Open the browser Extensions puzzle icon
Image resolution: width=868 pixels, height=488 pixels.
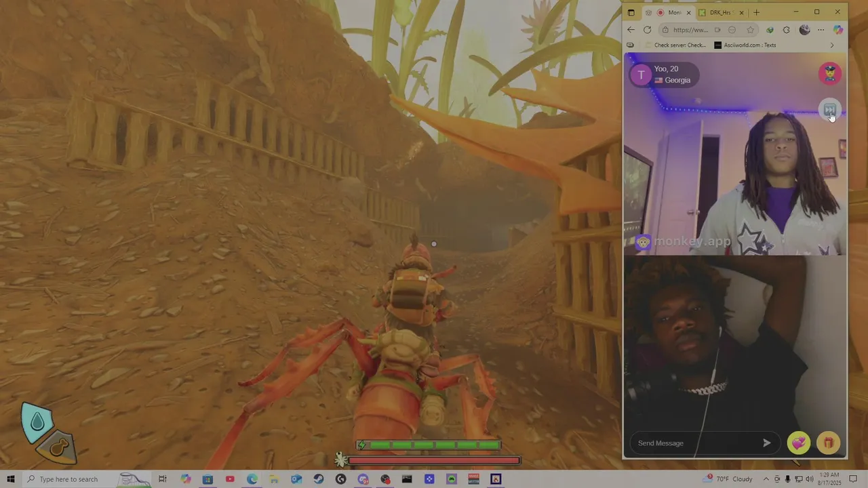(787, 30)
